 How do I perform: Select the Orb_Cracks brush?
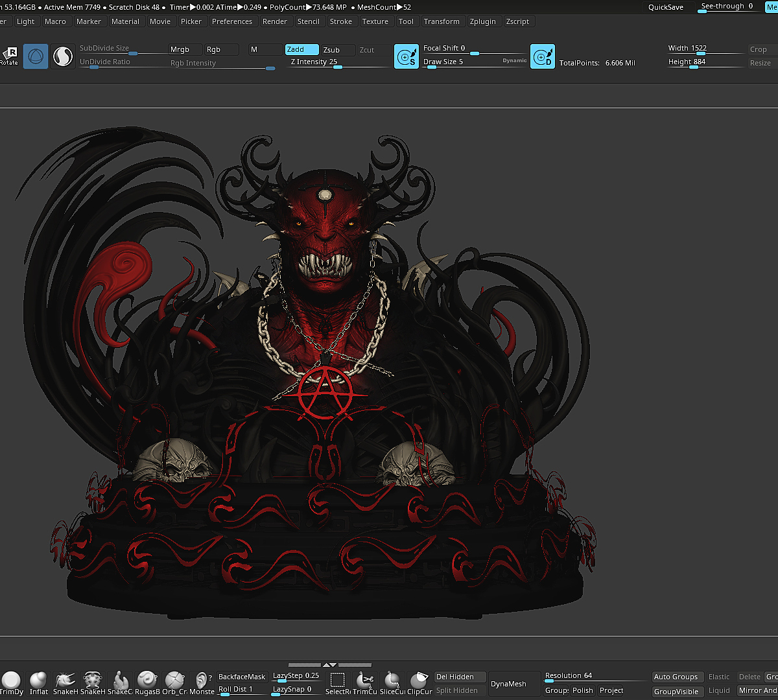point(174,684)
